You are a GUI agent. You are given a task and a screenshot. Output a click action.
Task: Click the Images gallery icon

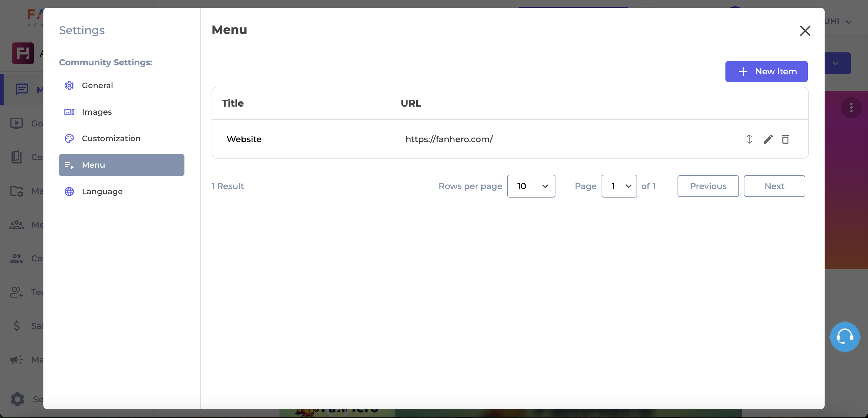(x=69, y=112)
